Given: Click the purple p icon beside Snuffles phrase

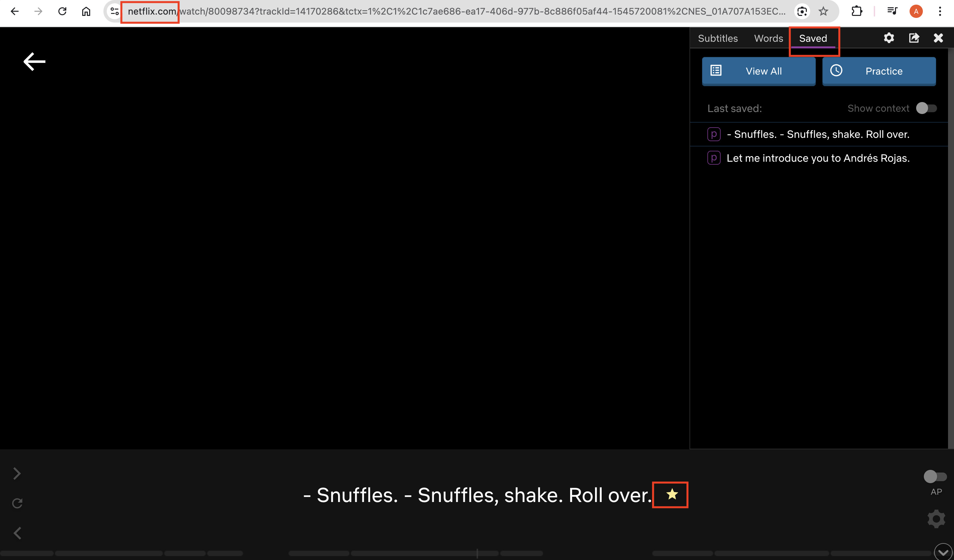Looking at the screenshot, I should [714, 134].
